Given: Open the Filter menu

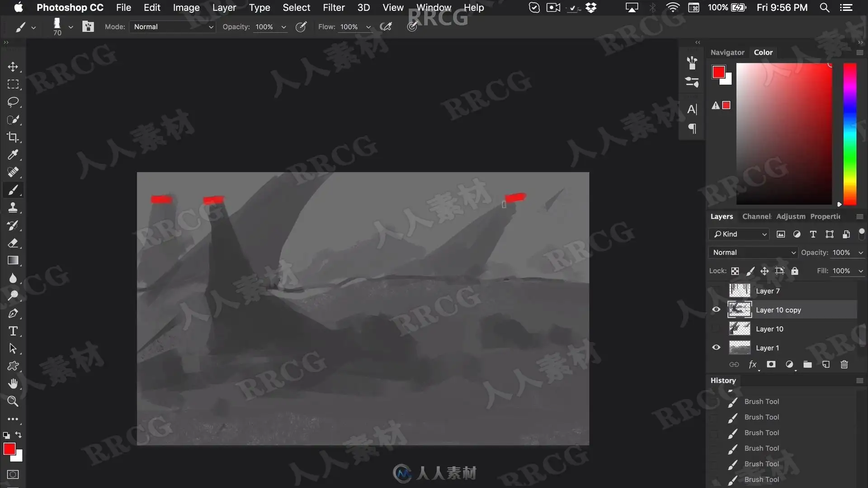Looking at the screenshot, I should click(x=334, y=8).
